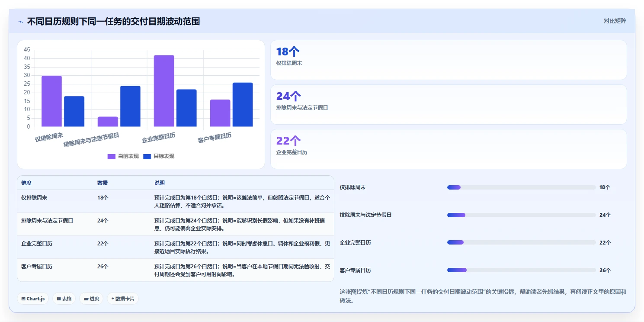Screen dimensions: 644x322
Task: Click the 表格 tag chip
Action: pyautogui.click(x=64, y=299)
